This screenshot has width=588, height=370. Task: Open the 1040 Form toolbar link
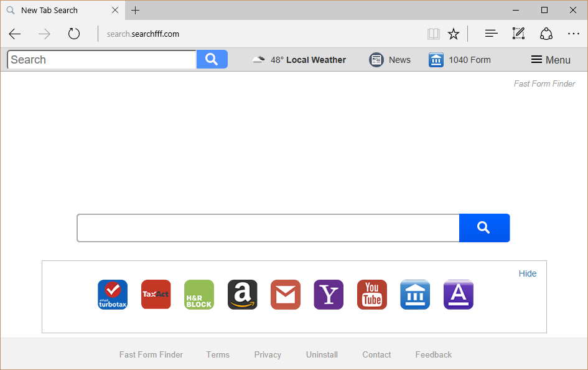click(x=460, y=60)
